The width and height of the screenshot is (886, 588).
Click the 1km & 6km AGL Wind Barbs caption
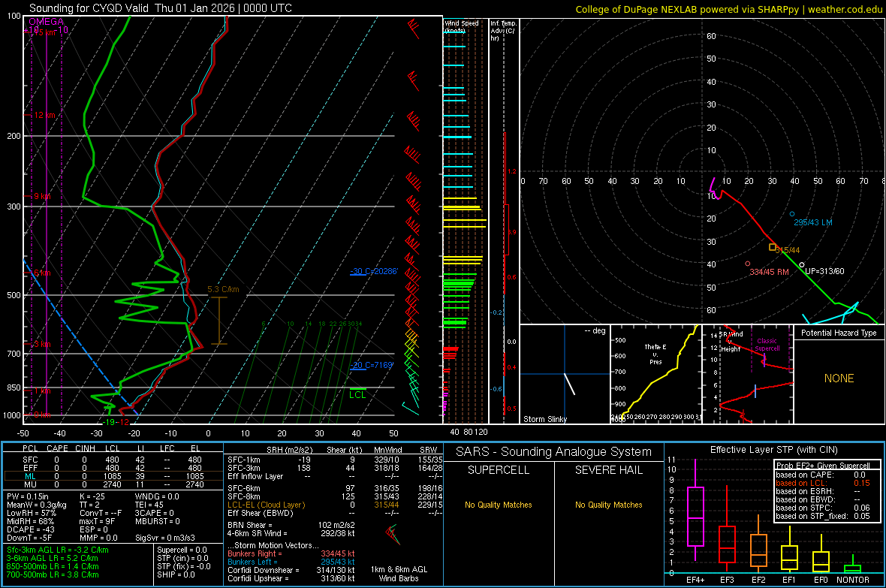[x=399, y=574]
